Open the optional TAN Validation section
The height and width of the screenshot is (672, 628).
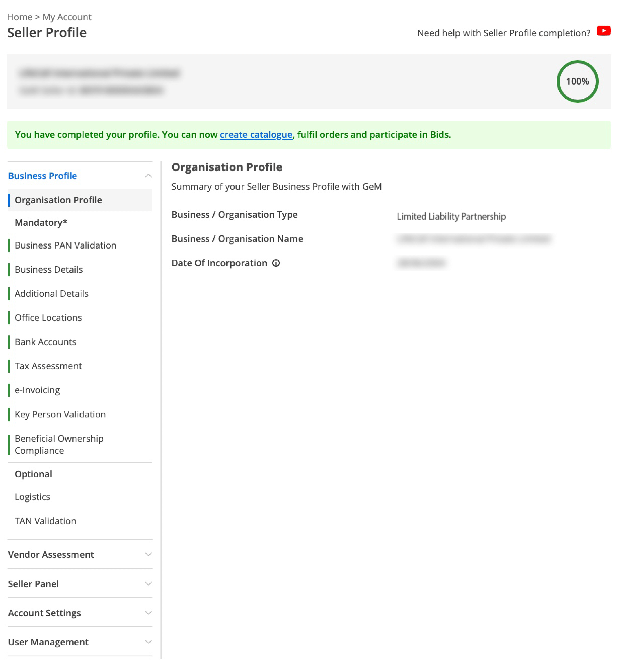coord(45,521)
